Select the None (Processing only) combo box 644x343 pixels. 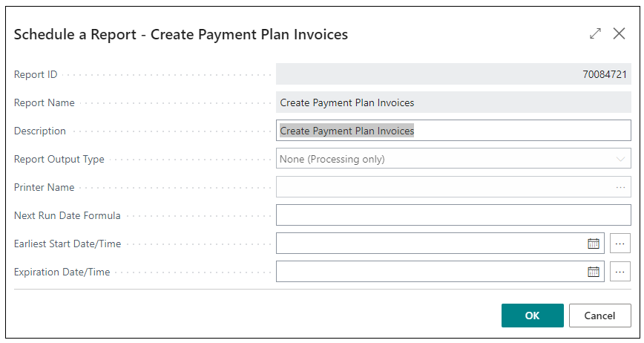453,159
